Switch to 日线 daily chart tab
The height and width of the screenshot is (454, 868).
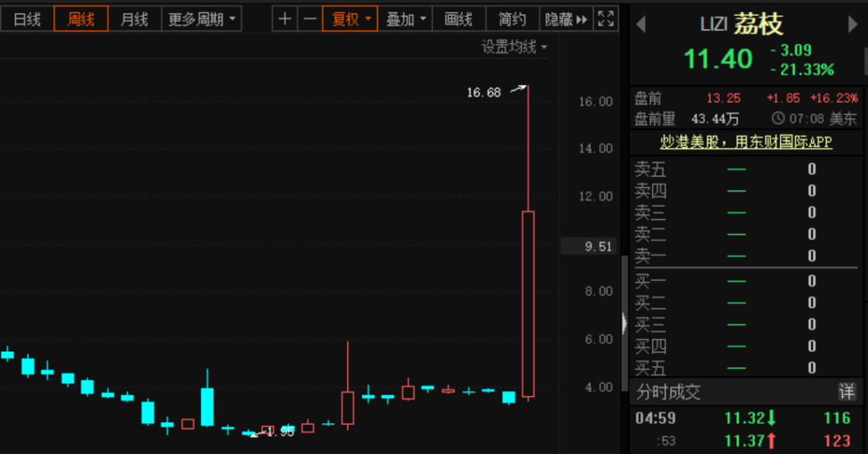click(27, 18)
